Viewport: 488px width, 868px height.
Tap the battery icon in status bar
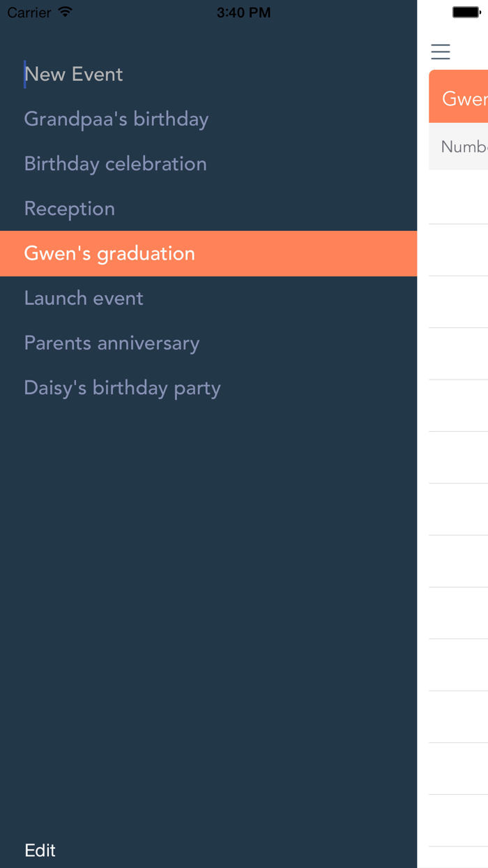pyautogui.click(x=466, y=11)
